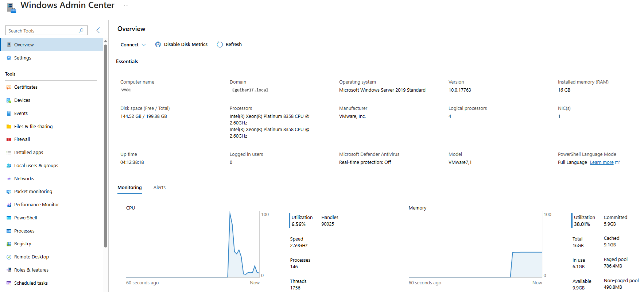Click the Windows Admin Center logo icon
The image size is (644, 292).
point(11,7)
